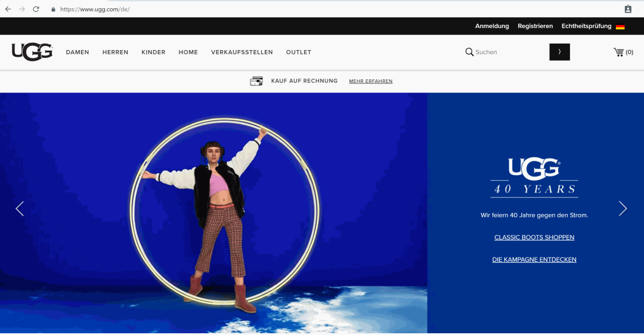Click the padlock icon in address bar

53,9
